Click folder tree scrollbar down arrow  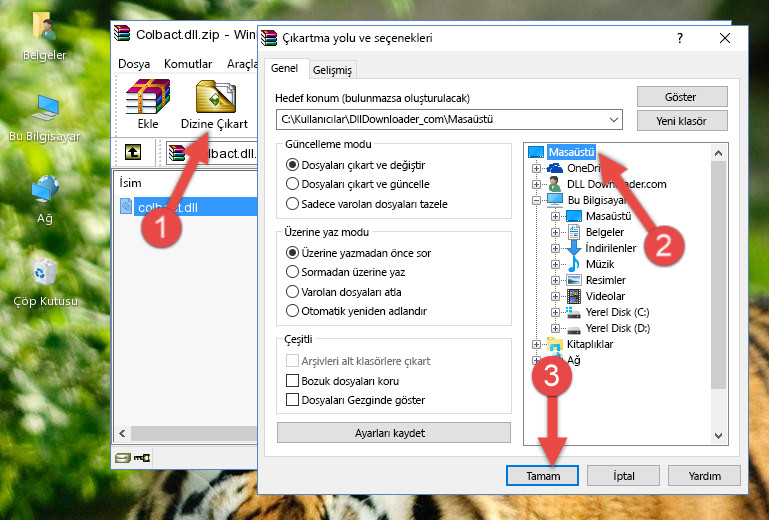coord(718,436)
